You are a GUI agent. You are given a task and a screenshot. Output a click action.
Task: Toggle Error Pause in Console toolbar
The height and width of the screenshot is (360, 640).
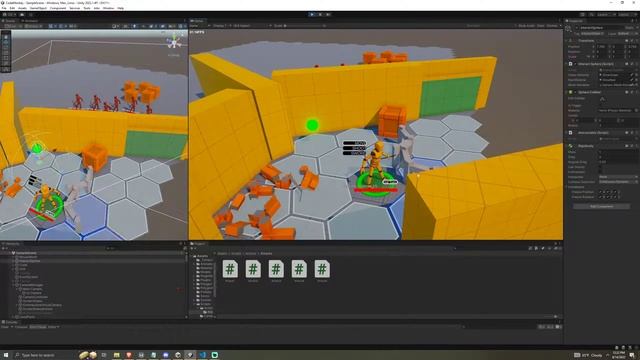[x=38, y=327]
